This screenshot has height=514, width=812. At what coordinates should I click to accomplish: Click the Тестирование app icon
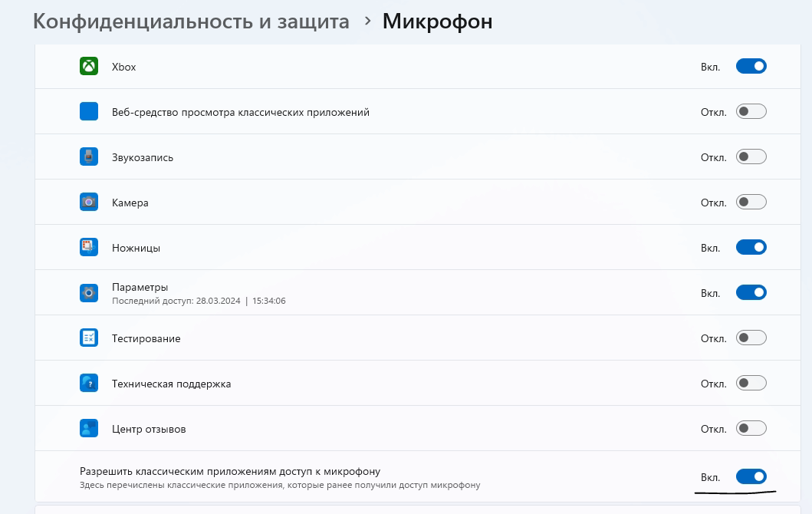(x=89, y=338)
